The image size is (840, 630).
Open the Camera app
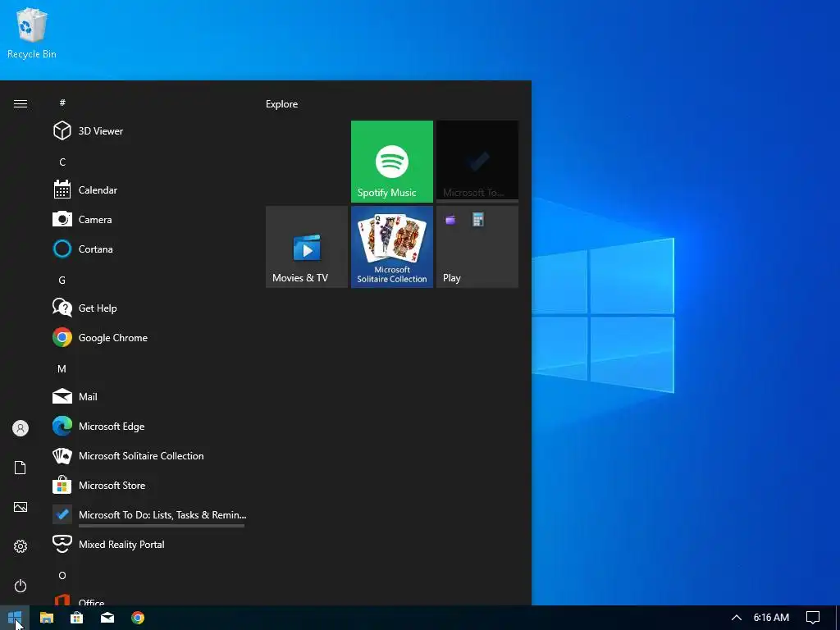click(148, 219)
